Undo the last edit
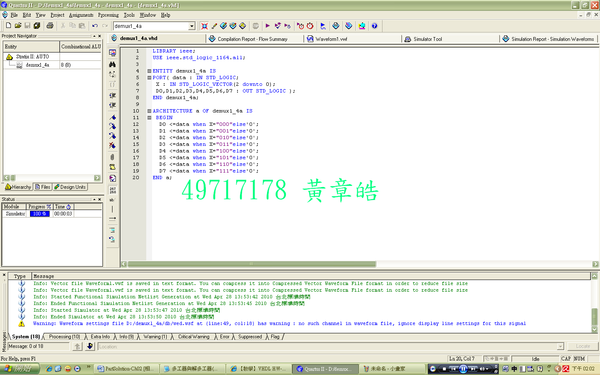 pyautogui.click(x=95, y=26)
